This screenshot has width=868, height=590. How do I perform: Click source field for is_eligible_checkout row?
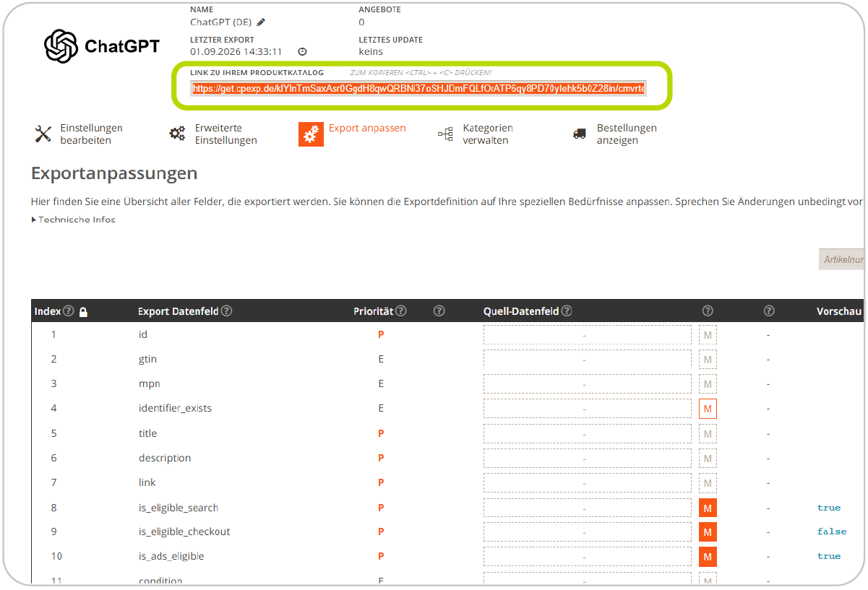588,532
